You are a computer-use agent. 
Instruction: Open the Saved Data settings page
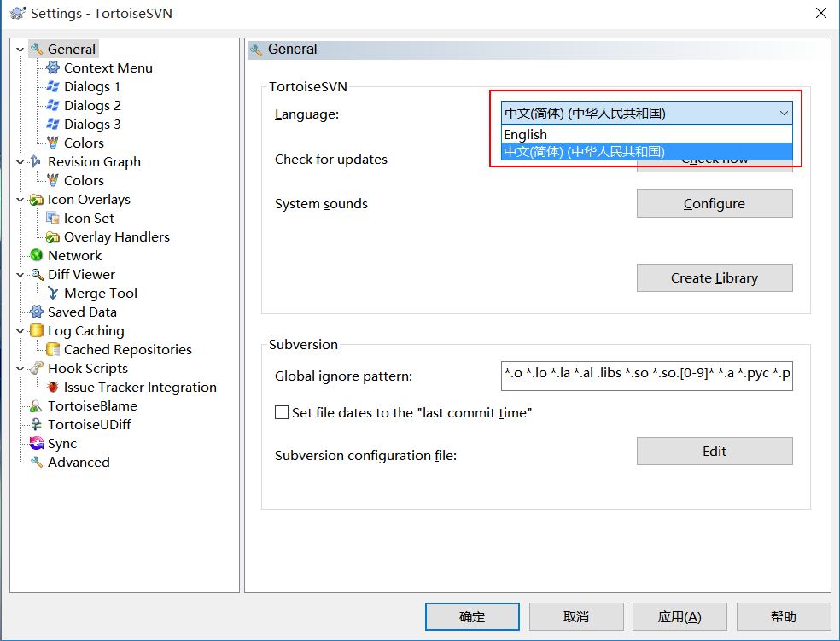pos(82,312)
